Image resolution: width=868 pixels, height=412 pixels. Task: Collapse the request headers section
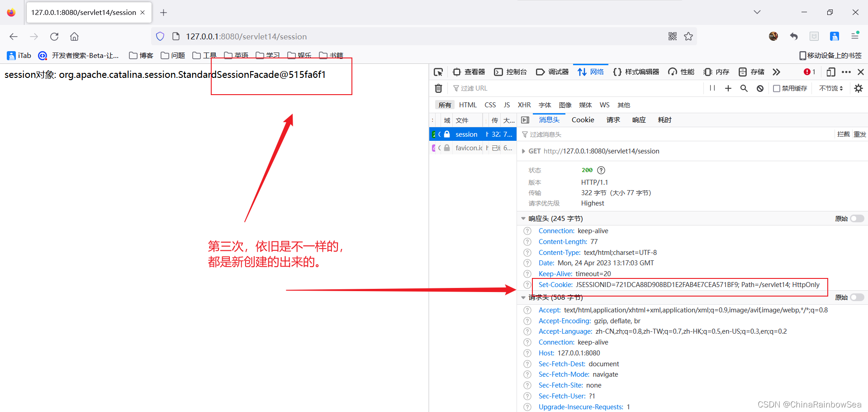point(524,297)
